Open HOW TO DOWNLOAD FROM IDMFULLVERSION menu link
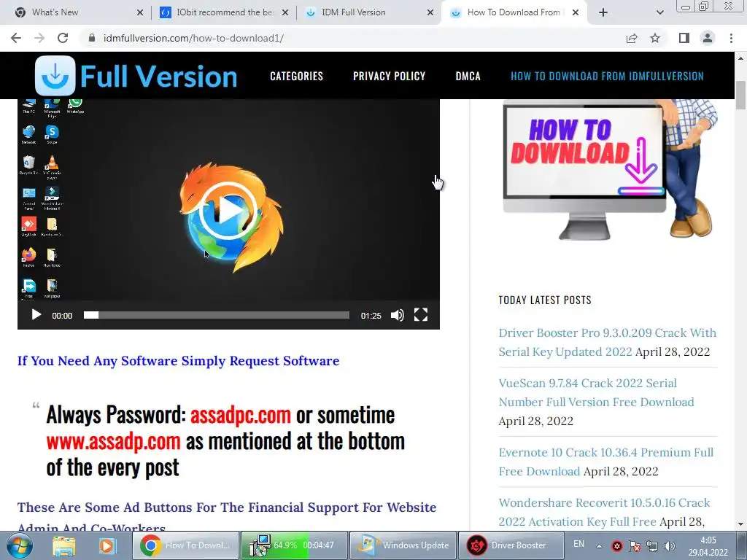 pyautogui.click(x=607, y=76)
